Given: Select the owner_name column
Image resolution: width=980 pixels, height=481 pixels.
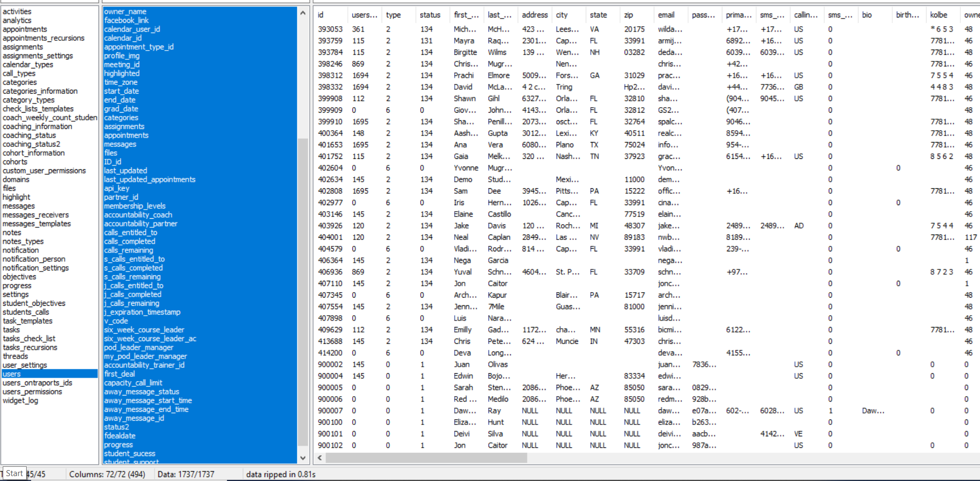Looking at the screenshot, I should point(125,11).
